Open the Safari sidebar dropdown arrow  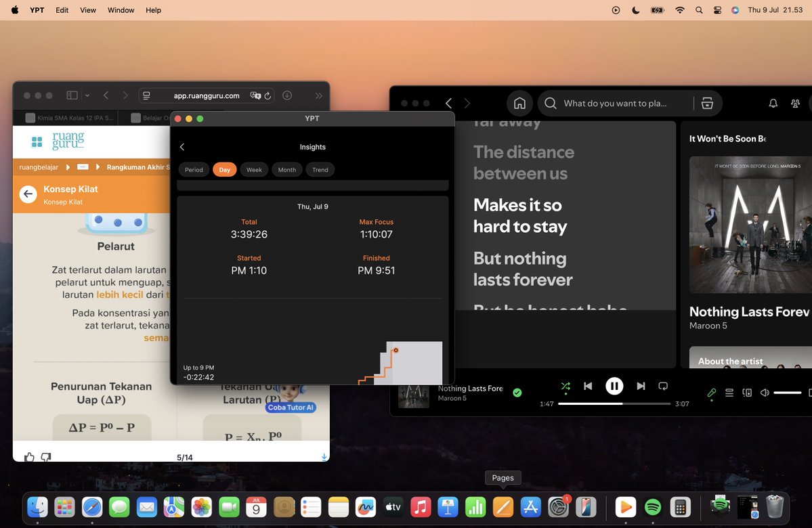click(x=87, y=95)
